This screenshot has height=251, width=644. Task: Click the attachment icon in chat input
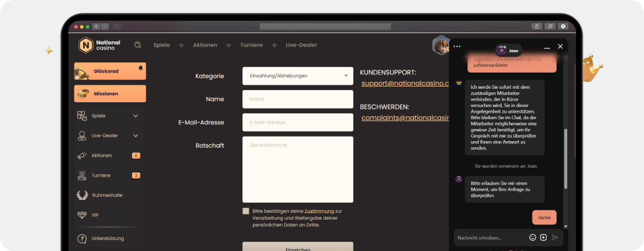click(543, 237)
